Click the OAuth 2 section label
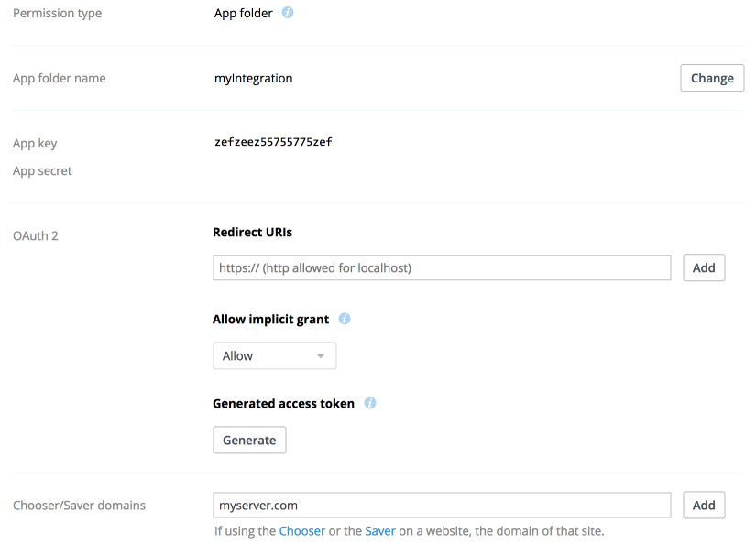 point(36,236)
